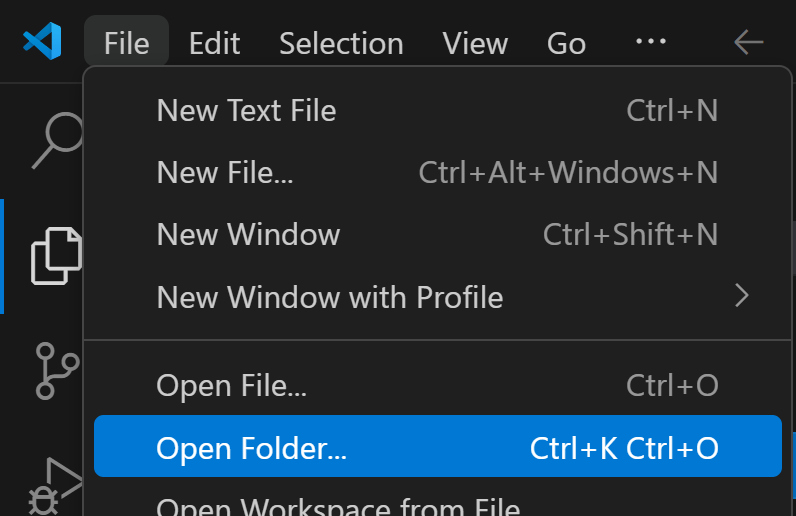The height and width of the screenshot is (516, 796).
Task: Open the Go menu
Action: click(x=566, y=43)
